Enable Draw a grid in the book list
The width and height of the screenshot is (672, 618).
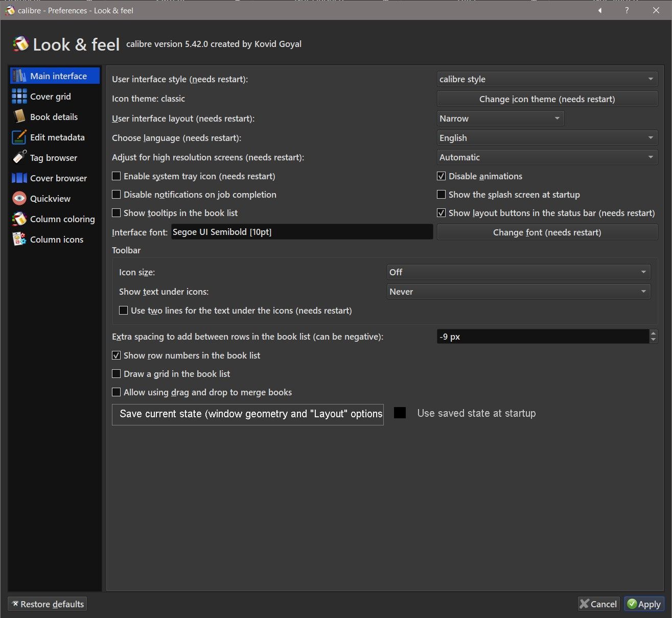[117, 374]
